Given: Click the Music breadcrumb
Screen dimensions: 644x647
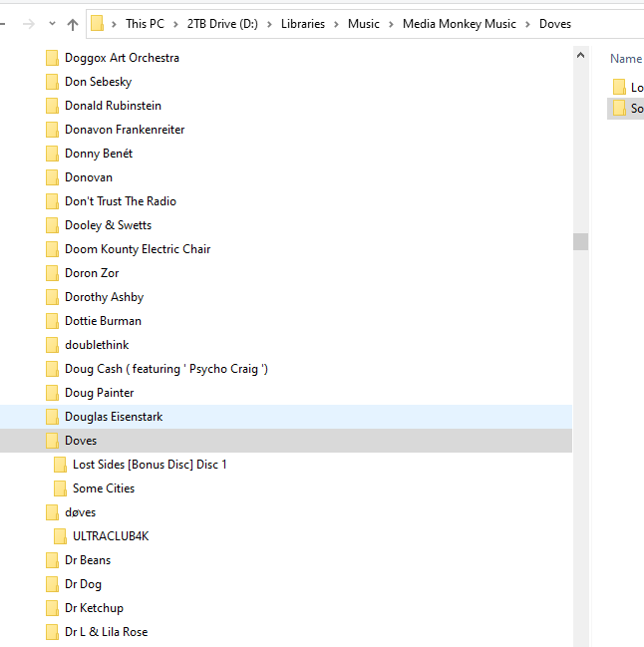Looking at the screenshot, I should [364, 24].
